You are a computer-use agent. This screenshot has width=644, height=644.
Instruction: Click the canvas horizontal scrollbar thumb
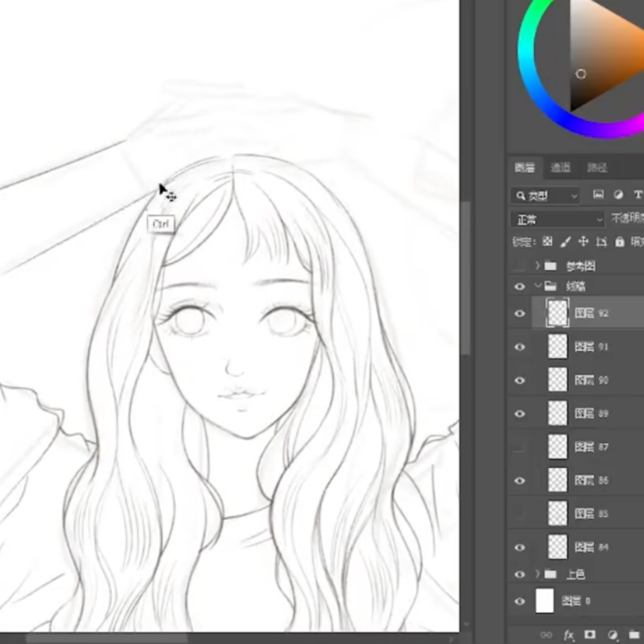coord(107,638)
